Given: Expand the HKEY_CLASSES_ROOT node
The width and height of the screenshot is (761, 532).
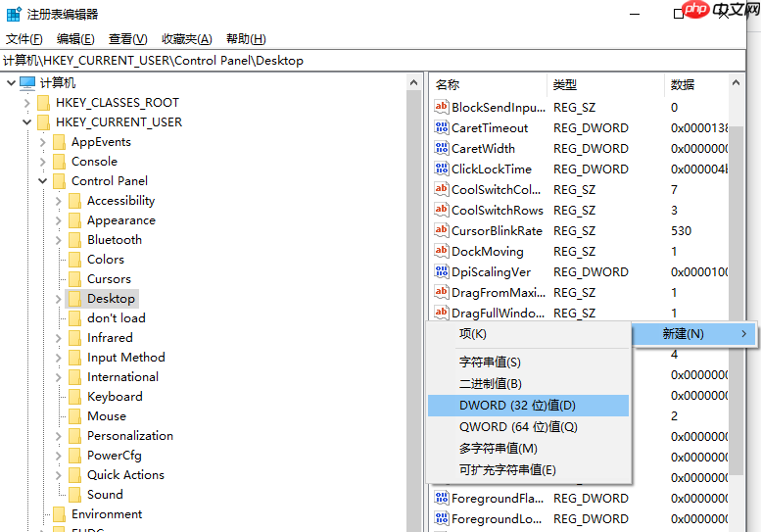Looking at the screenshot, I should [x=27, y=103].
